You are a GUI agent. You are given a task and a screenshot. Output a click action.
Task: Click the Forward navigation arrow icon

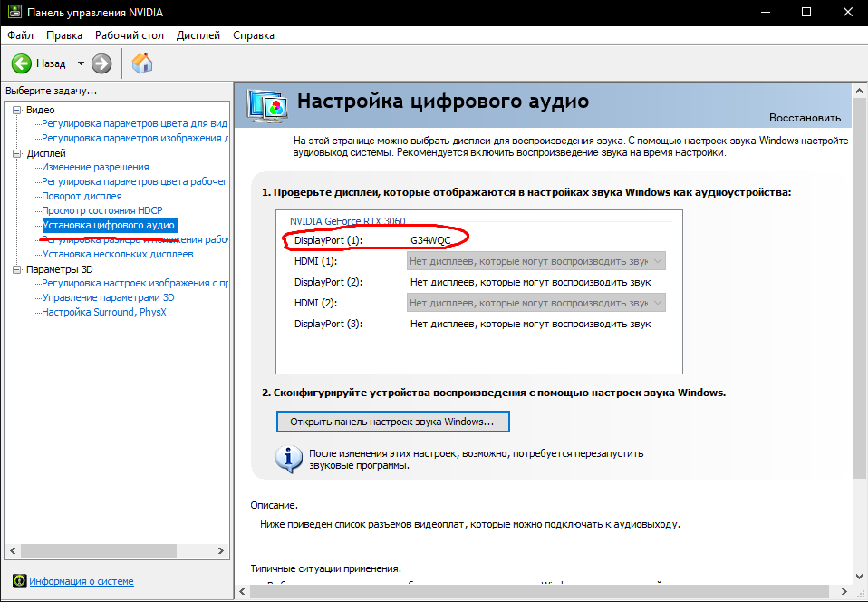(x=101, y=63)
